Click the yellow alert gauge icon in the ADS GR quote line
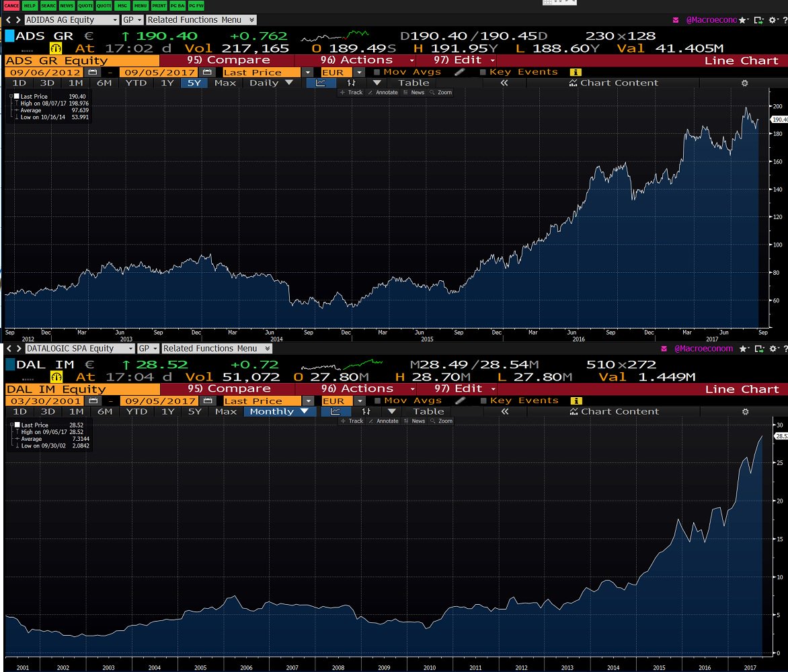The width and height of the screenshot is (788, 672). click(56, 48)
